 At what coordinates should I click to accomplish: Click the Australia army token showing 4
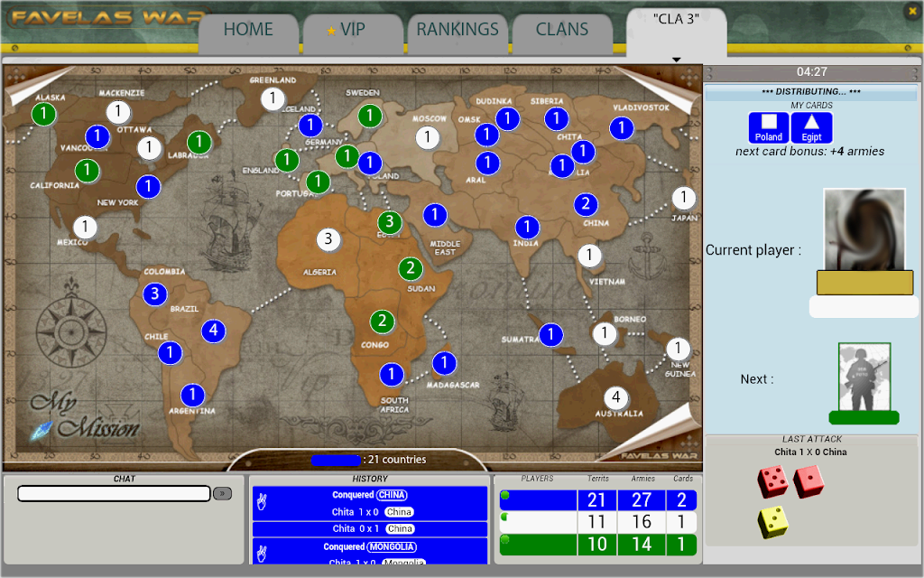615,397
